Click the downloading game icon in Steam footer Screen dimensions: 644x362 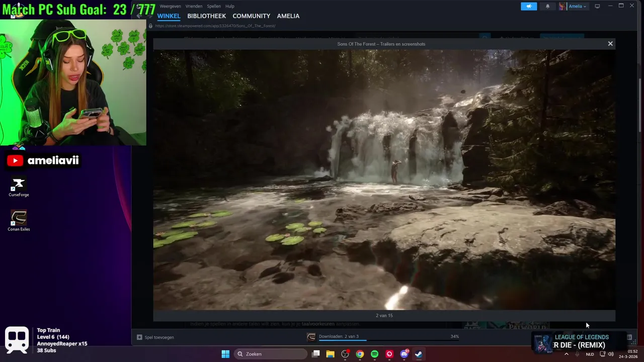pyautogui.click(x=311, y=337)
